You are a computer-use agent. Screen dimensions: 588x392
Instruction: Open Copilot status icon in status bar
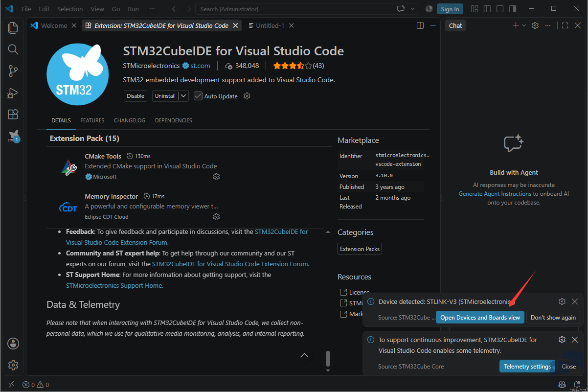click(563, 385)
